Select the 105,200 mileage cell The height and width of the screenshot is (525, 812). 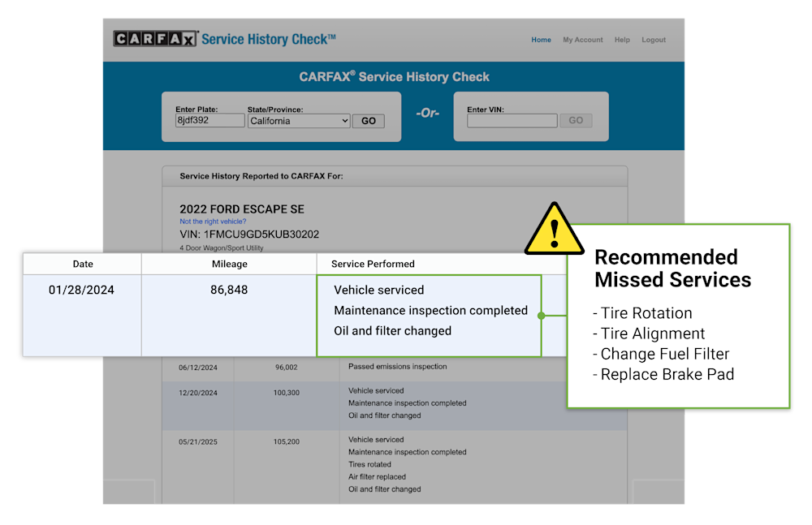click(287, 442)
